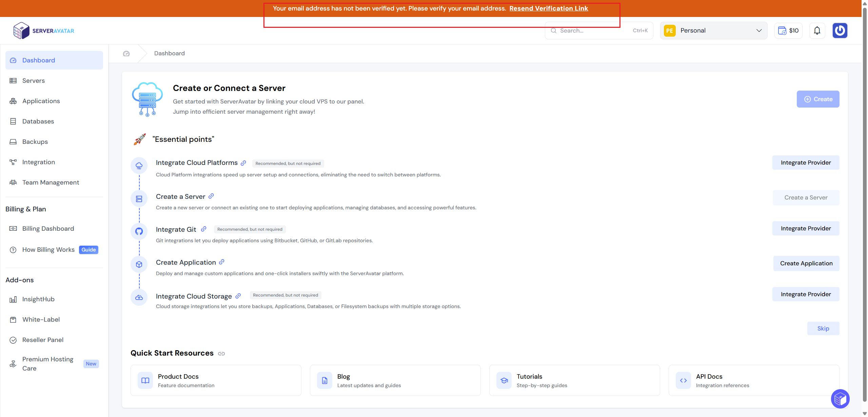Click the cloud icon for Integrate Cloud Platforms step

click(x=139, y=166)
